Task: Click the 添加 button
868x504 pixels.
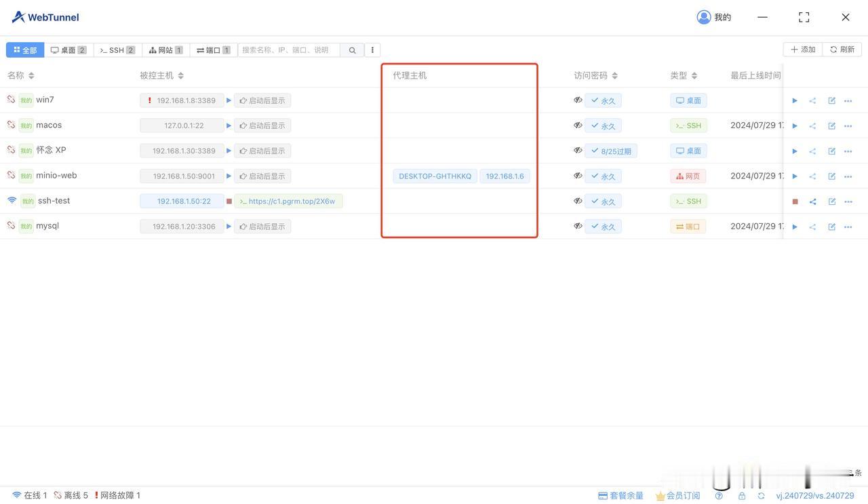Action: pos(803,50)
